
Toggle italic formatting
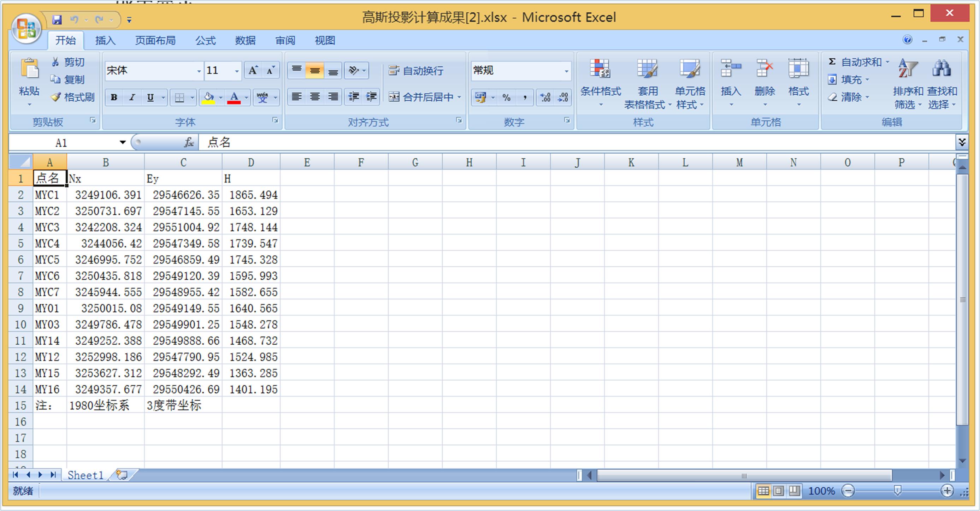click(132, 97)
